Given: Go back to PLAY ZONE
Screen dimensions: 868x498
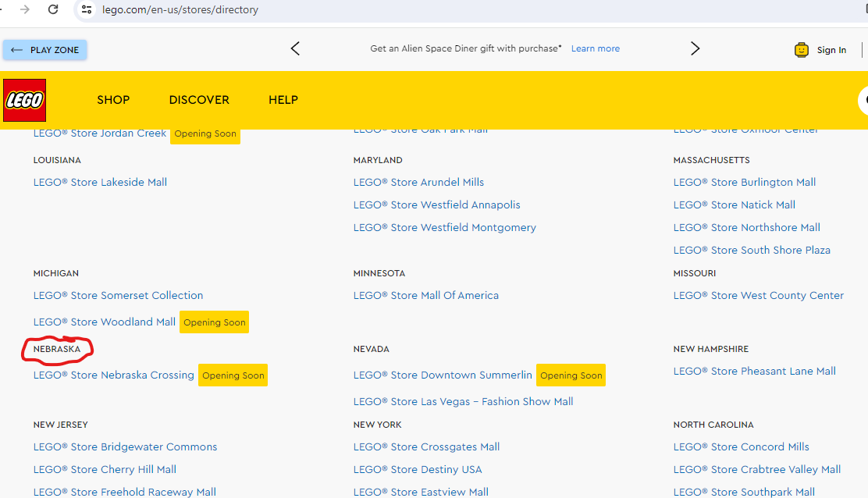Looking at the screenshot, I should coord(44,50).
